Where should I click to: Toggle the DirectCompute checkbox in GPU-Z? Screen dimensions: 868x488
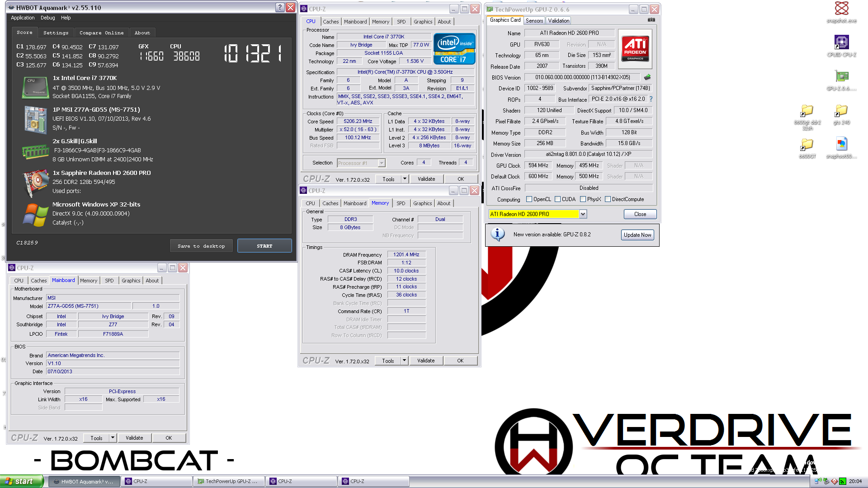coord(608,199)
